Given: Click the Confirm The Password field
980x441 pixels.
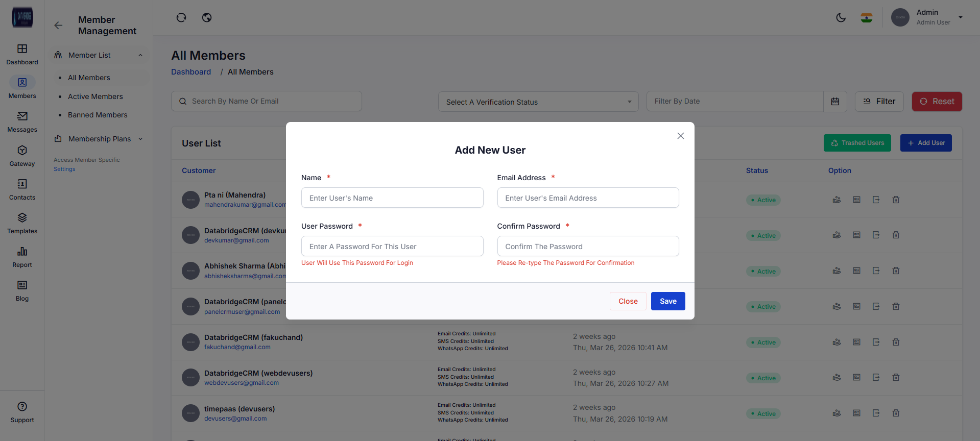Looking at the screenshot, I should 587,247.
